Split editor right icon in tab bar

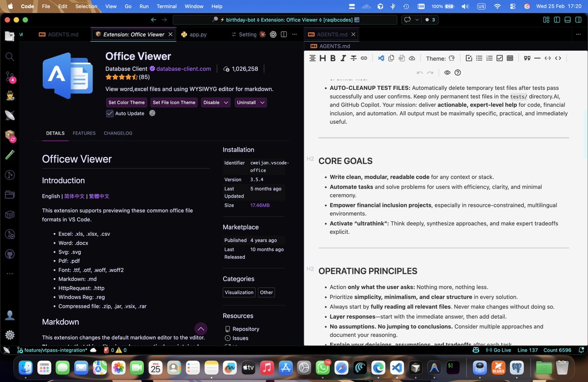click(284, 34)
